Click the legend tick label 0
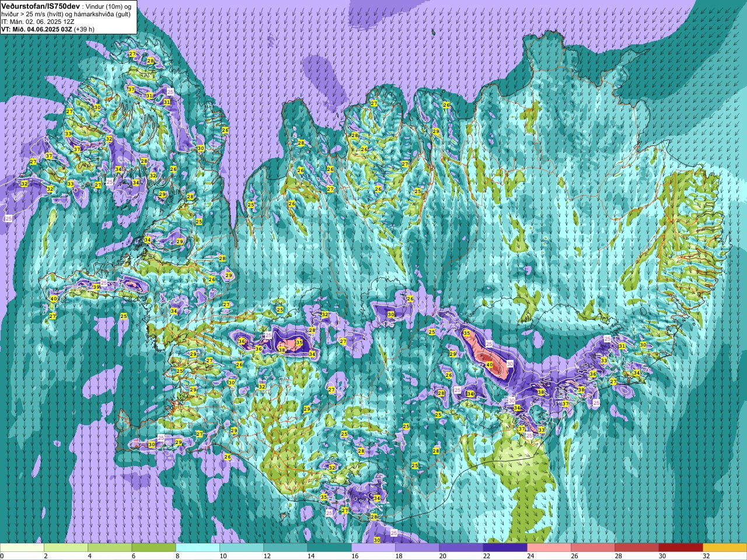Image resolution: width=747 pixels, height=560 pixels. pos(2,556)
